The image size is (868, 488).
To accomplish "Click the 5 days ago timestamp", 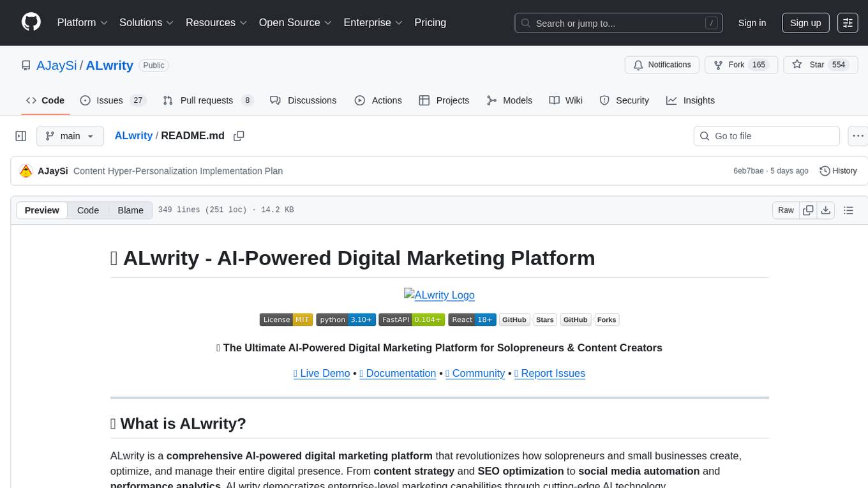I will pos(789,171).
